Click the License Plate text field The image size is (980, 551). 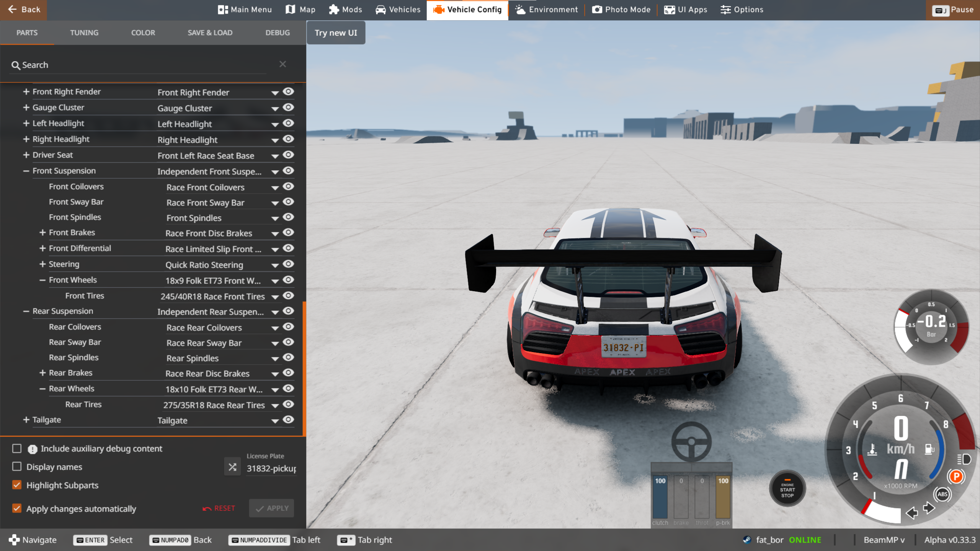pyautogui.click(x=271, y=468)
